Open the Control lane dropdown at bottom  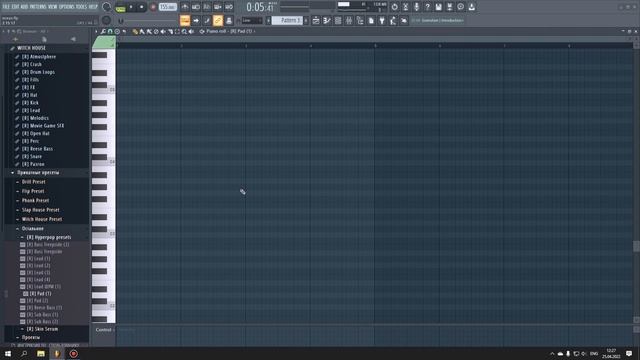tap(104, 330)
